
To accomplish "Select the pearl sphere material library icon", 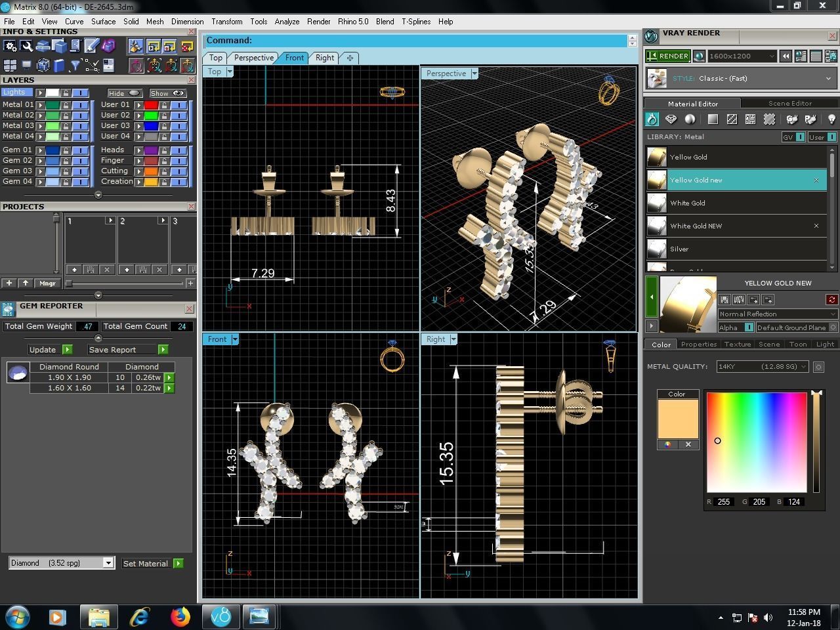I will [x=690, y=119].
